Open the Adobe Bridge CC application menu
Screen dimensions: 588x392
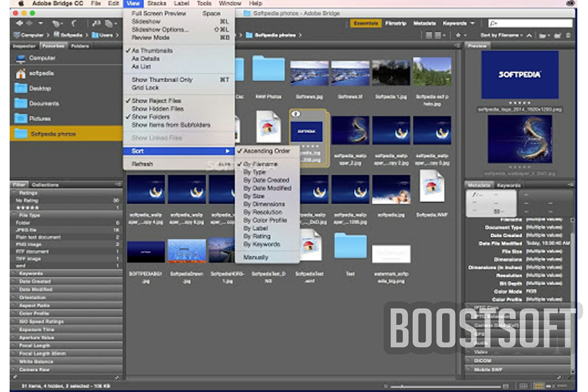click(57, 3)
